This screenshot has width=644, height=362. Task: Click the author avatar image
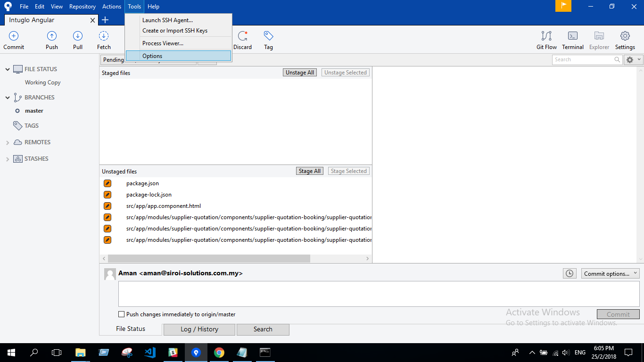pyautogui.click(x=110, y=274)
